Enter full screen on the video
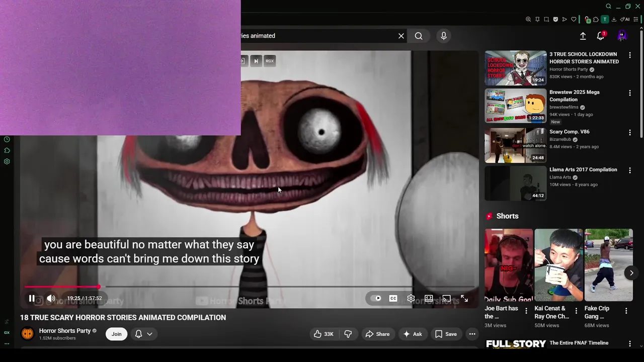This screenshot has width=644, height=362. click(x=464, y=298)
